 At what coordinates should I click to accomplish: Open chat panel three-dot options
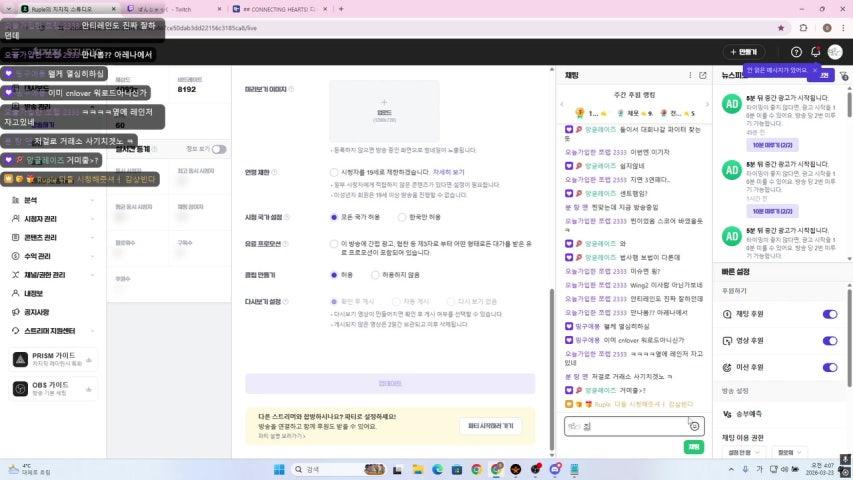pos(690,76)
